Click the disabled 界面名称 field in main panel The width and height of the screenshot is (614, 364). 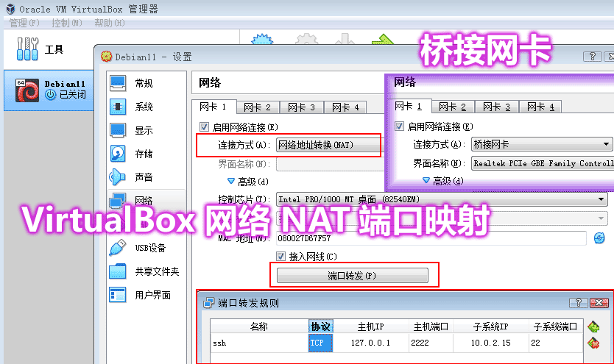coord(330,164)
